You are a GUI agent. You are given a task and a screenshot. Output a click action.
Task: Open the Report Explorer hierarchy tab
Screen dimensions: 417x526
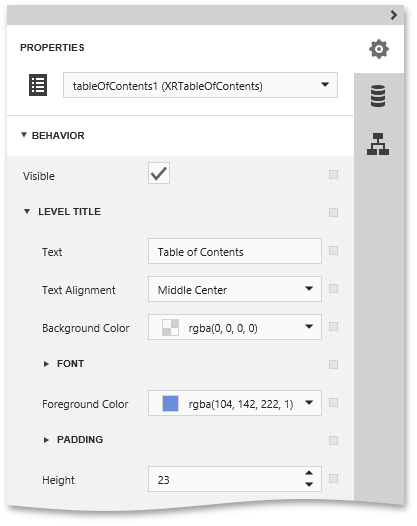pos(378,144)
